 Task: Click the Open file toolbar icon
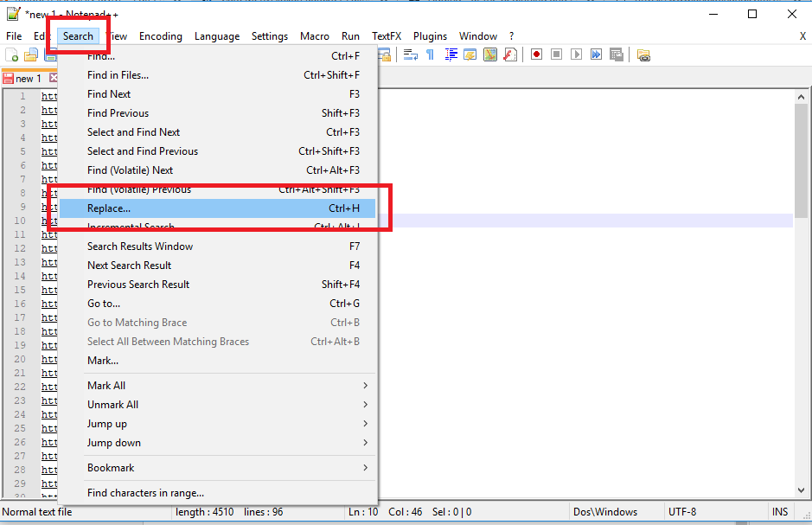click(31, 54)
